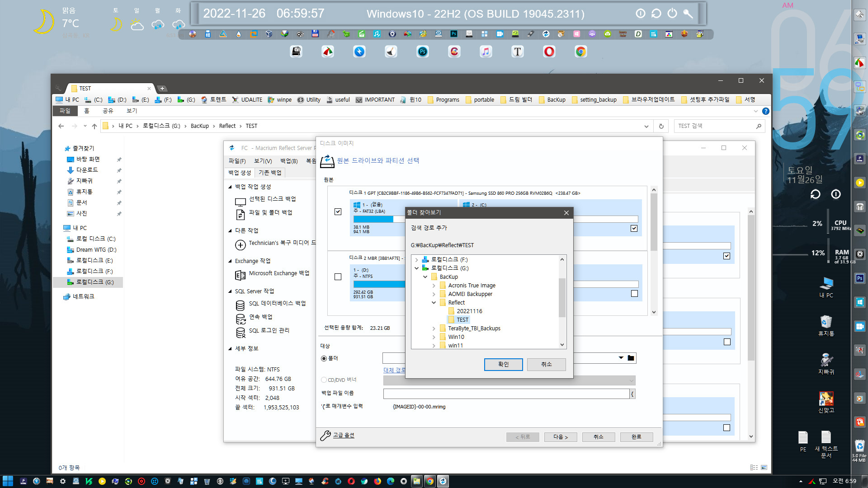Open the Opera icon in desktop dock
Viewport: 868px width, 488px height.
click(x=549, y=52)
